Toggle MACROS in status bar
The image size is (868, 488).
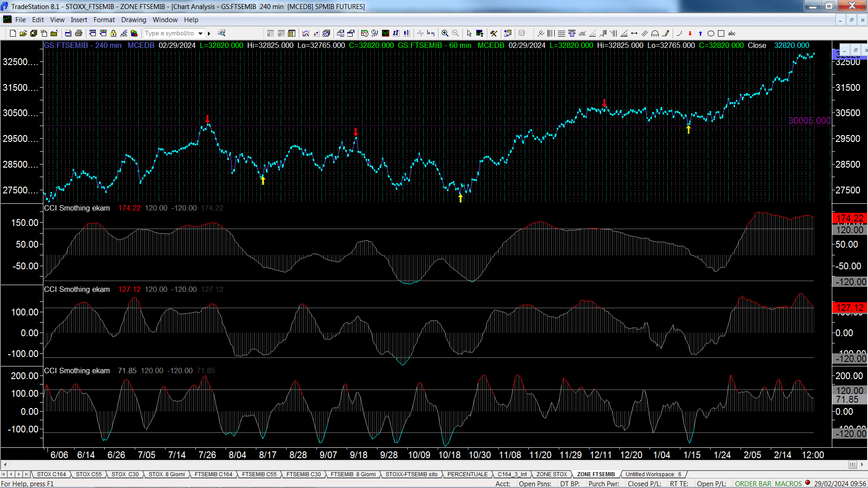click(x=788, y=483)
